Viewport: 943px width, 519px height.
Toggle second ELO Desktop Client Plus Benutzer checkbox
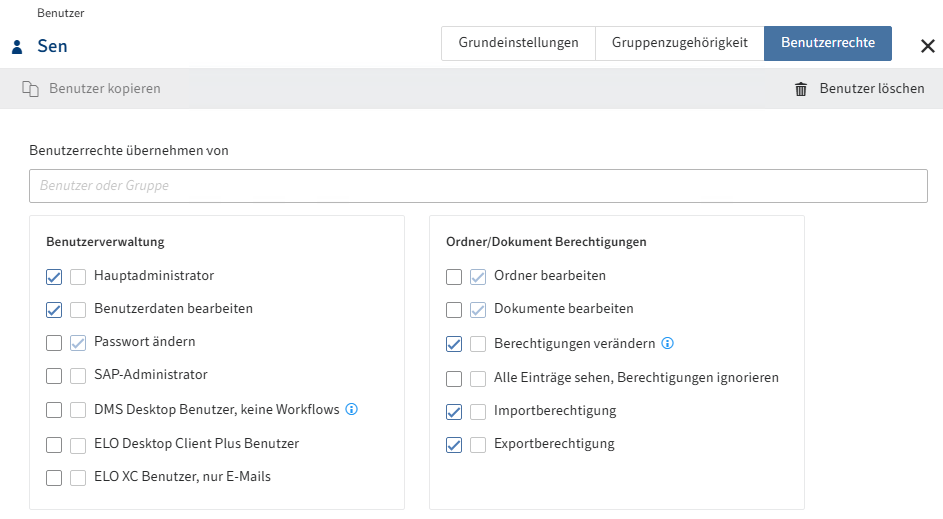click(78, 445)
